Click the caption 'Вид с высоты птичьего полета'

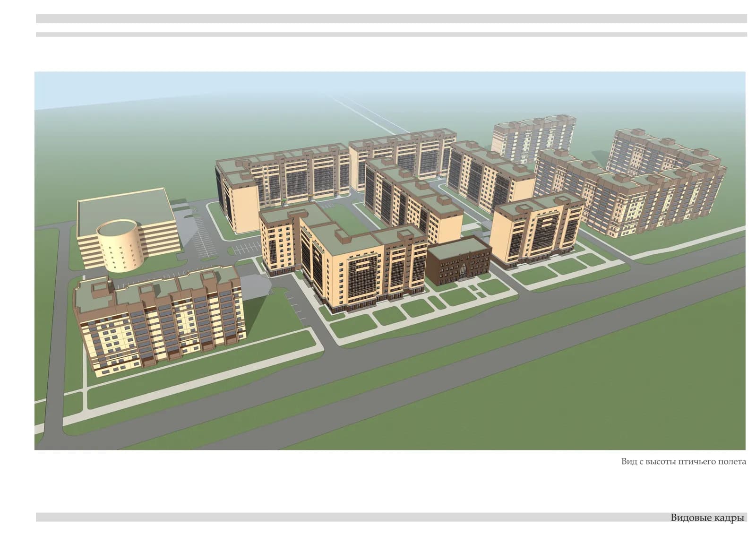pos(683,462)
